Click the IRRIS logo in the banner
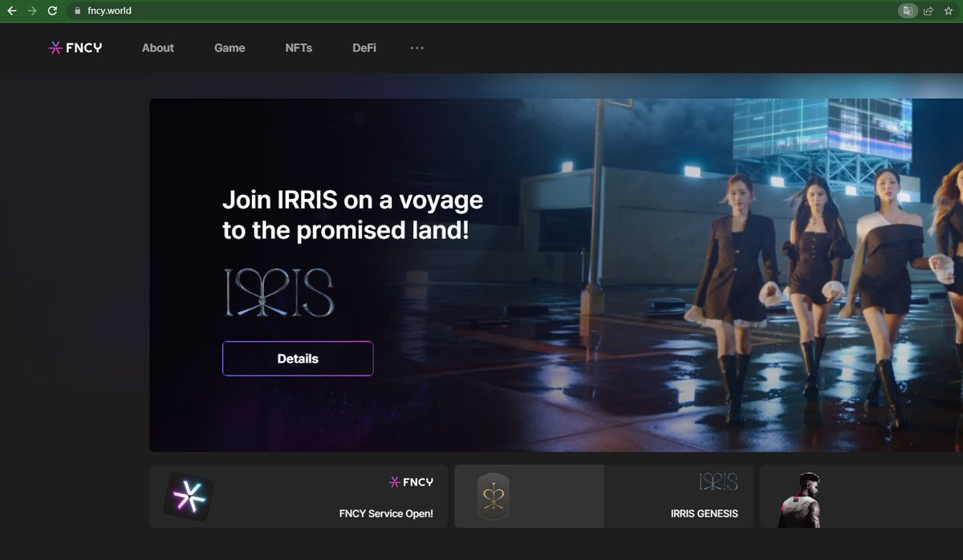 (x=278, y=293)
